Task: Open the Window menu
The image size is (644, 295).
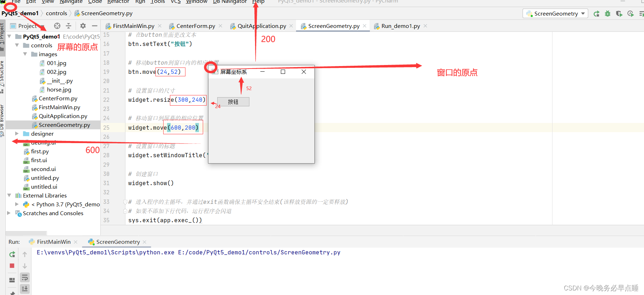Action: tap(197, 2)
